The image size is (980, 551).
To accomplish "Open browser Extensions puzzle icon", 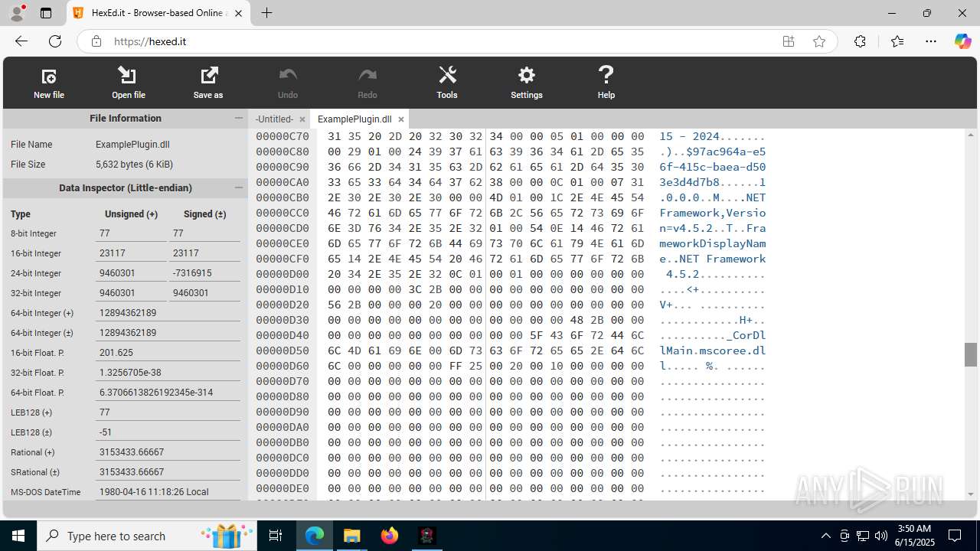I will click(860, 41).
